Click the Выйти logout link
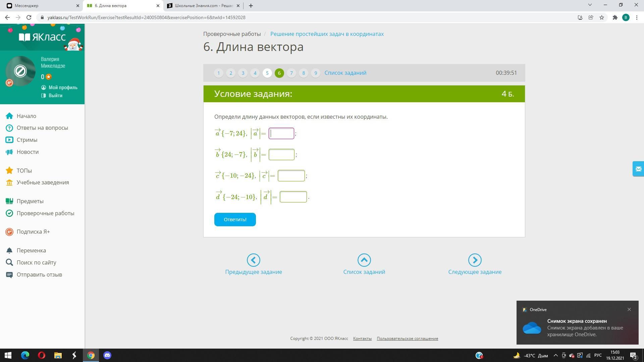The height and width of the screenshot is (362, 644). click(x=55, y=96)
